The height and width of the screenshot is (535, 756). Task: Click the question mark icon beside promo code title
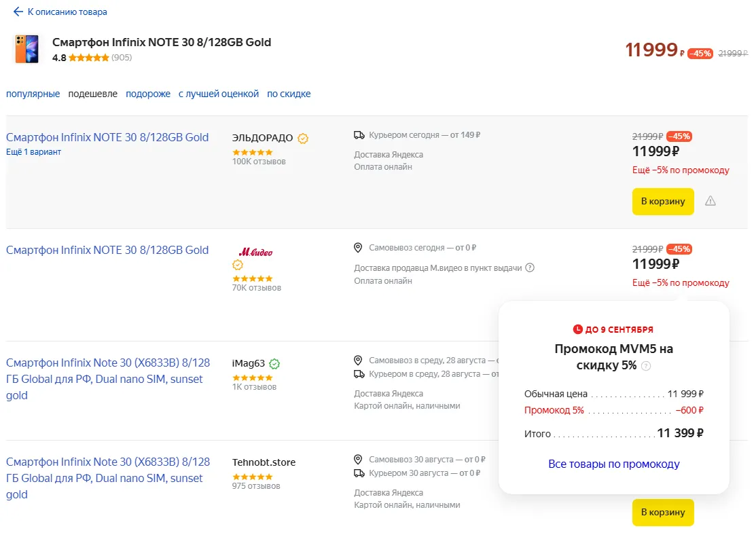[x=646, y=366]
